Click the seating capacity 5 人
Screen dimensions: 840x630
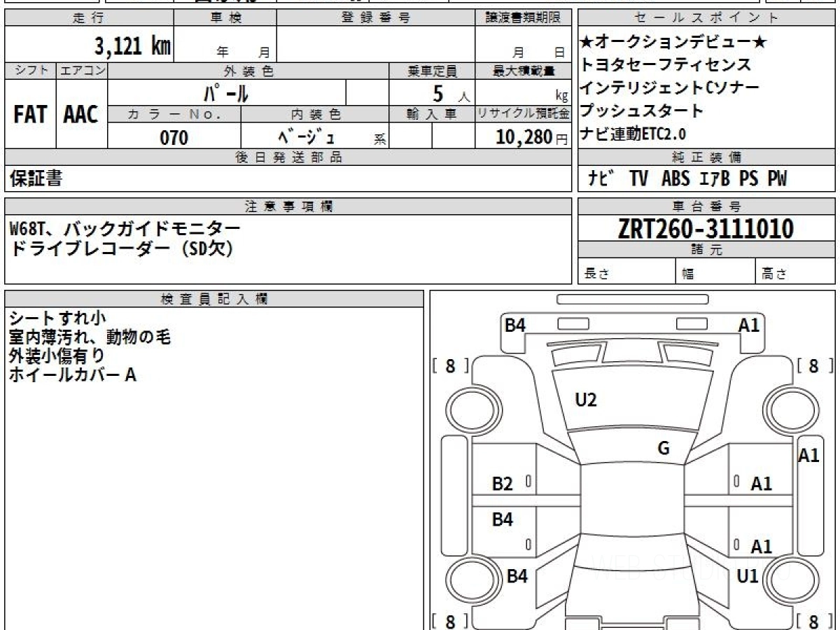(x=451, y=93)
